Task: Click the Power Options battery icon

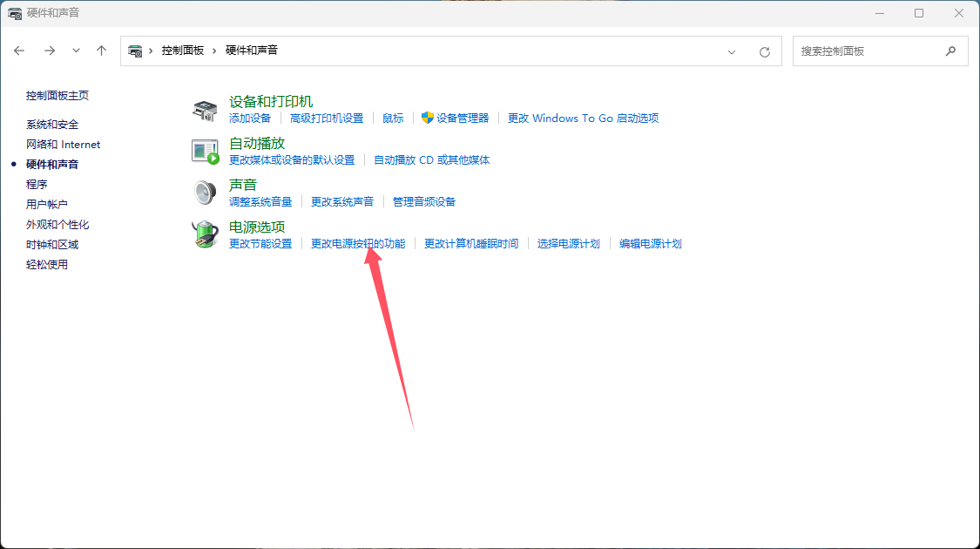Action: point(205,234)
